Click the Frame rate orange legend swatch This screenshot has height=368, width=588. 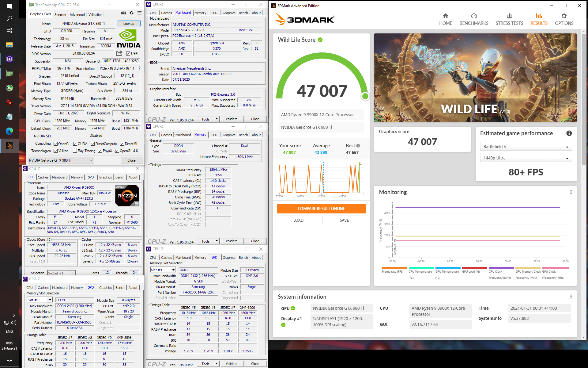[x=394, y=268]
